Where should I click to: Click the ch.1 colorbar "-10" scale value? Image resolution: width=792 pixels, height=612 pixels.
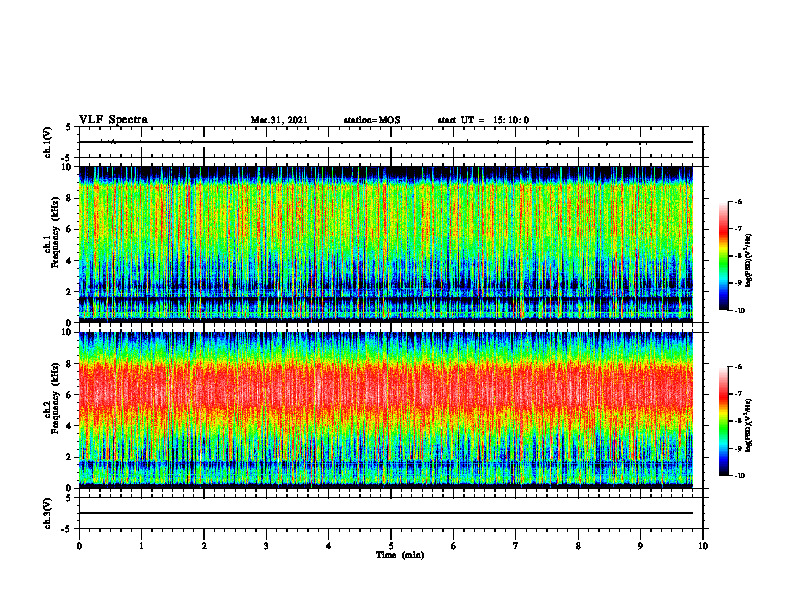tap(739, 311)
